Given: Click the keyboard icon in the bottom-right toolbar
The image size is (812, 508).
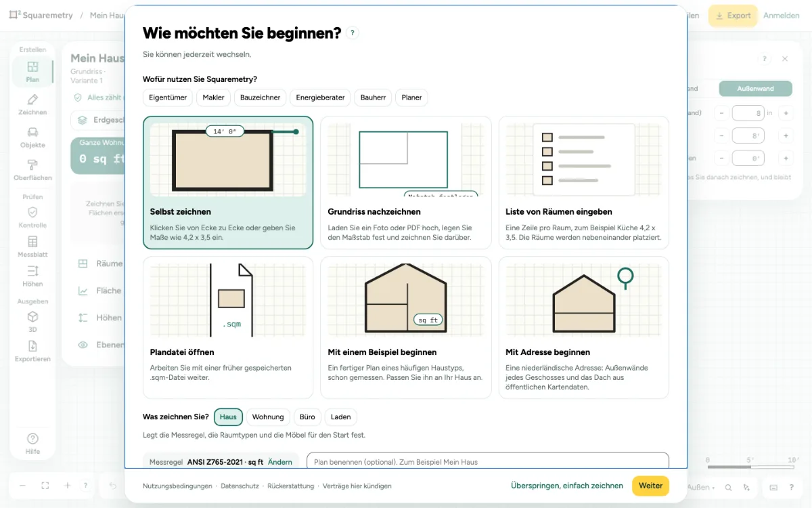Looking at the screenshot, I should [773, 487].
